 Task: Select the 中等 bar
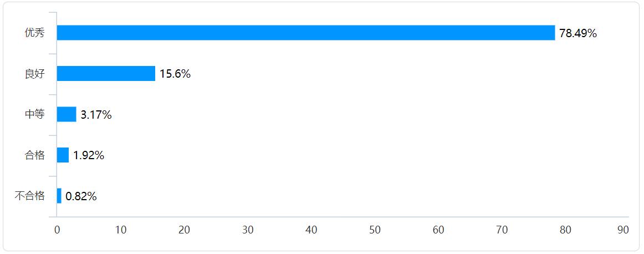tap(67, 114)
